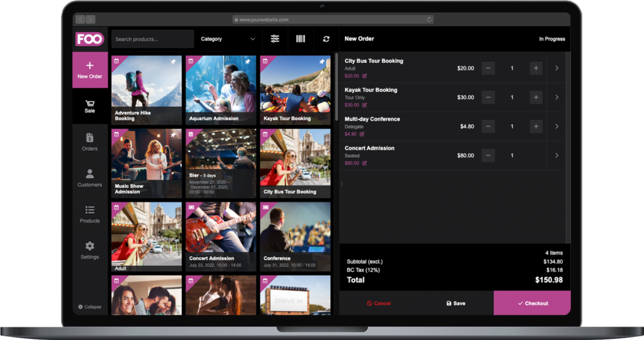Click the Total $150.98 amount
644x340 pixels.
tap(548, 280)
